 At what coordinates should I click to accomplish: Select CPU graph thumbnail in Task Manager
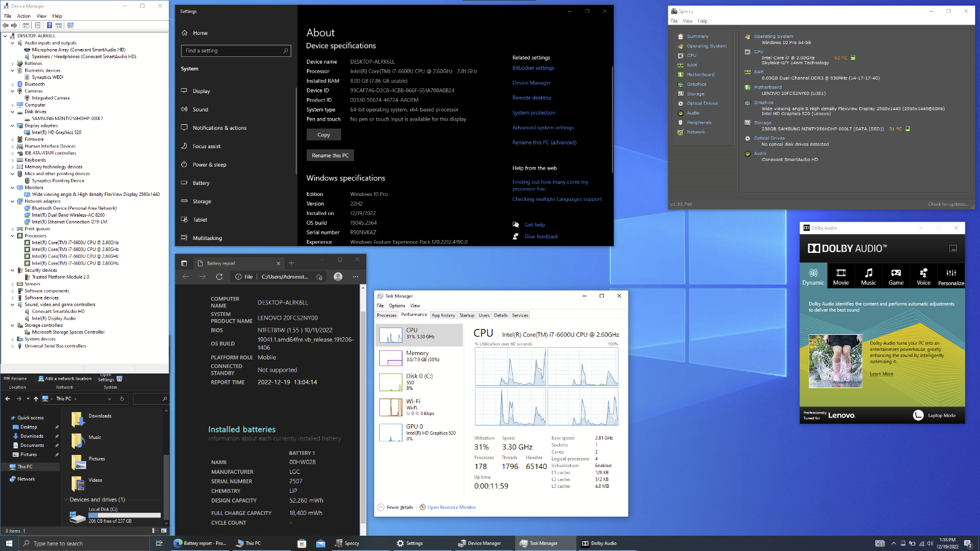(391, 334)
